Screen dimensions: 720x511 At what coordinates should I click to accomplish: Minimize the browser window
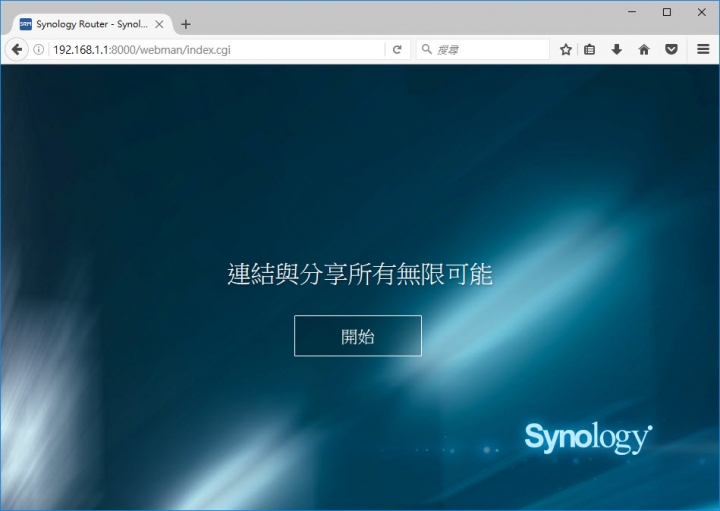pos(632,12)
